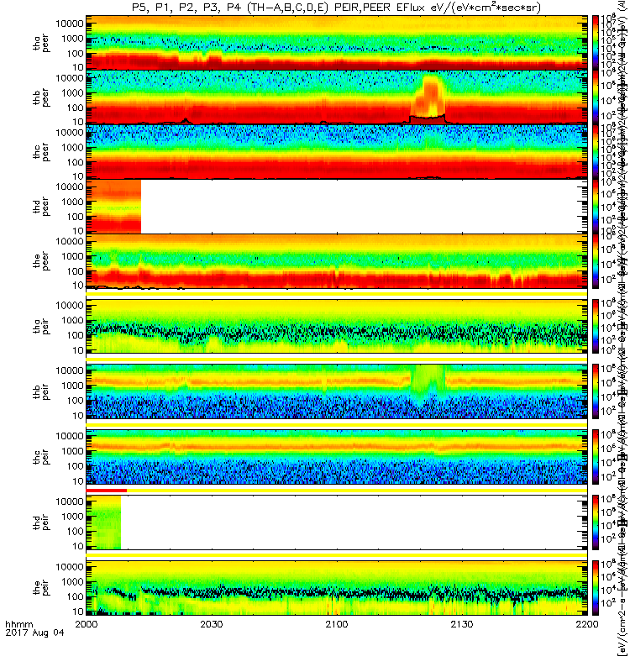
Task: Click the 2130 time axis tick label
Action: (x=462, y=624)
